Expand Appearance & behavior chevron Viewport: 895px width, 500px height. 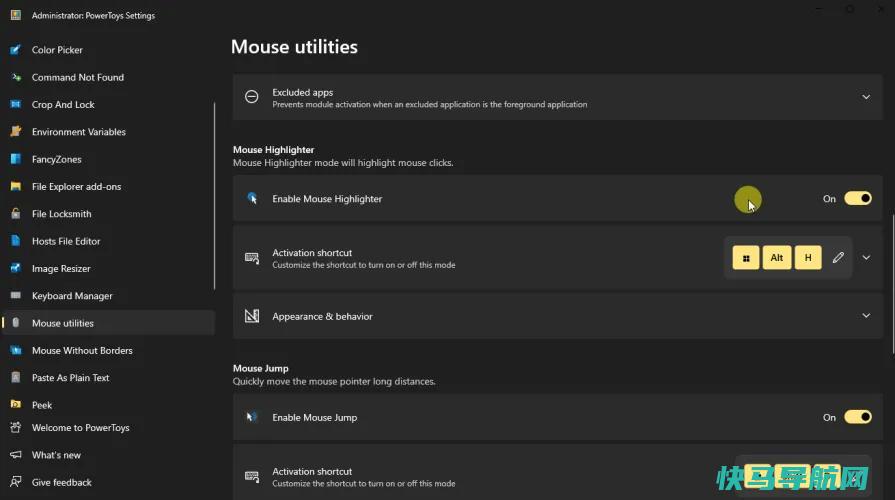click(866, 316)
